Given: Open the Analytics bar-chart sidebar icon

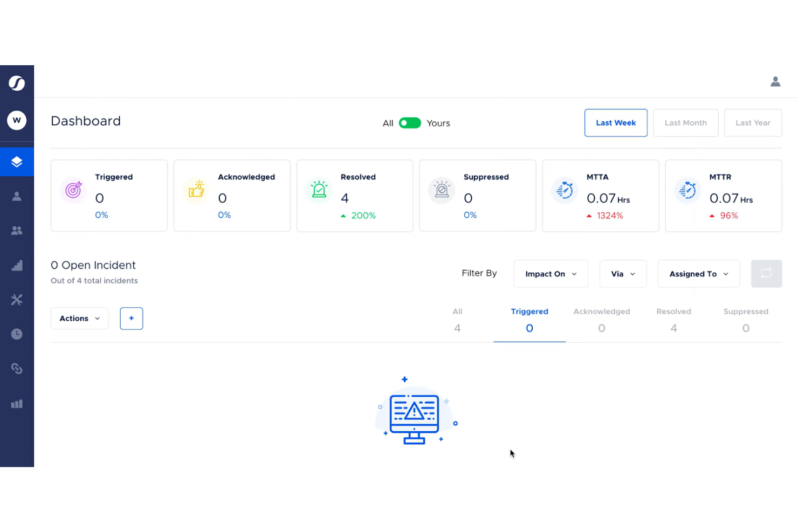Looking at the screenshot, I should (x=17, y=403).
